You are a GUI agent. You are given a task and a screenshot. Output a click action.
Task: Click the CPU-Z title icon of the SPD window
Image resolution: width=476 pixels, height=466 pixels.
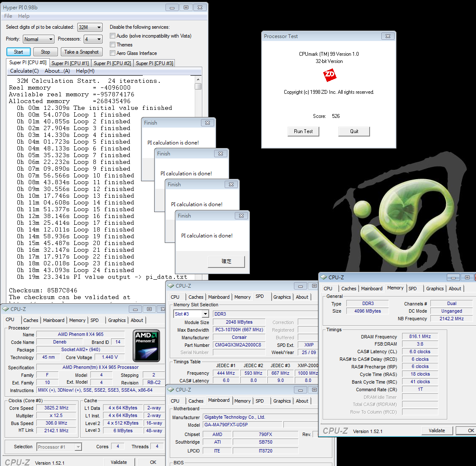tap(171, 286)
